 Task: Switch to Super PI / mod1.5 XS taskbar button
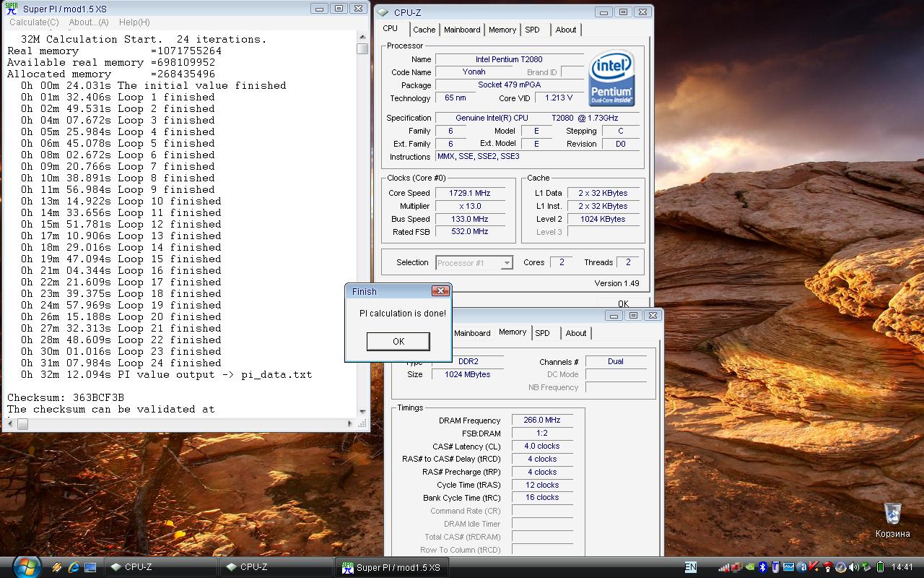pos(391,567)
